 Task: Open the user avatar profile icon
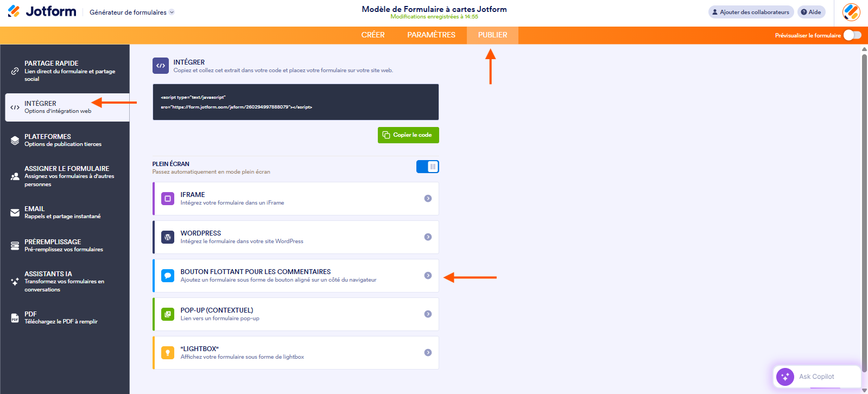(851, 12)
